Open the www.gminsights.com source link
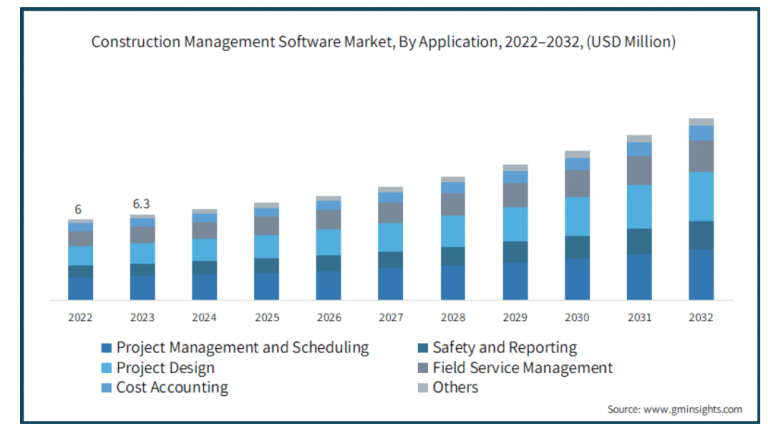Image resolution: width=768 pixels, height=439 pixels. pos(693,409)
